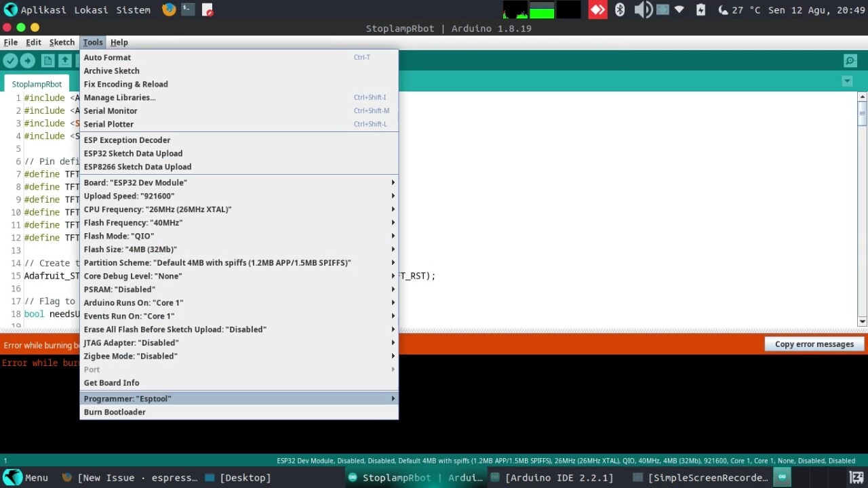This screenshot has height=488, width=868.
Task: Open the File menu
Action: (x=11, y=42)
